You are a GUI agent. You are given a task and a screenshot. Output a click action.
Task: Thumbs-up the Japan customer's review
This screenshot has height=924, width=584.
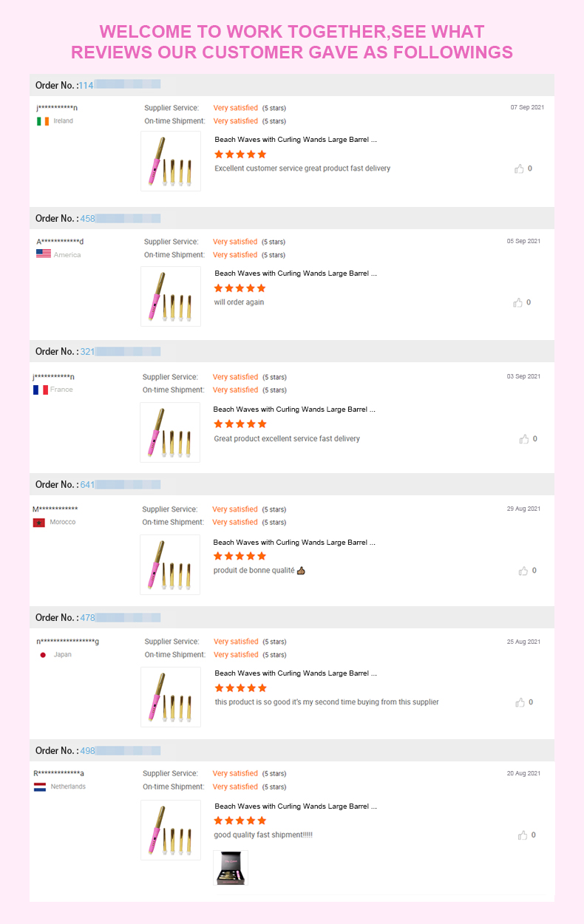click(520, 702)
